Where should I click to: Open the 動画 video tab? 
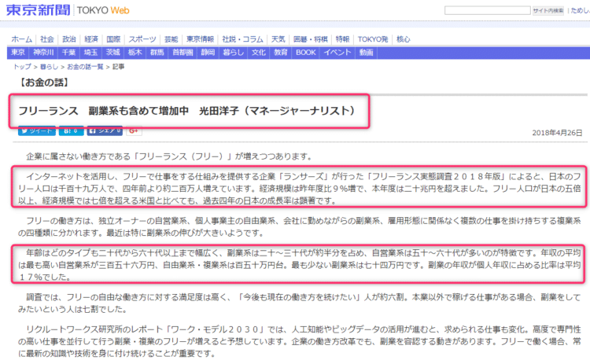point(367,52)
